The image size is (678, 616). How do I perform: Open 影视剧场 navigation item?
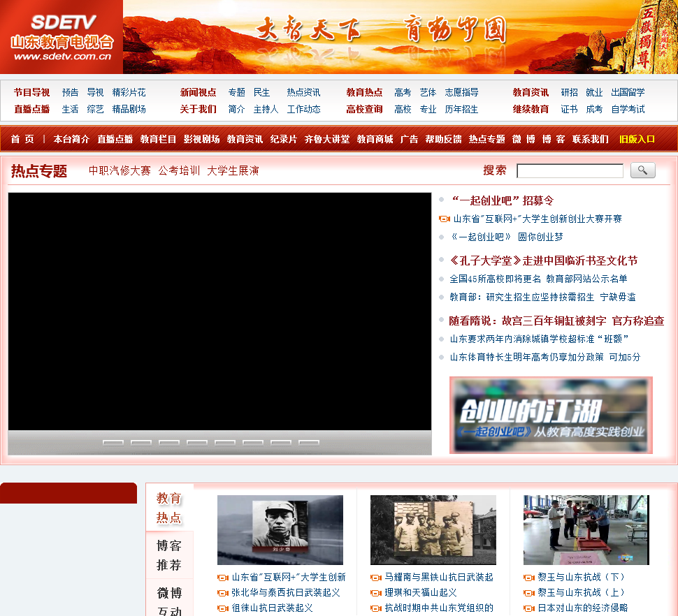(x=201, y=139)
